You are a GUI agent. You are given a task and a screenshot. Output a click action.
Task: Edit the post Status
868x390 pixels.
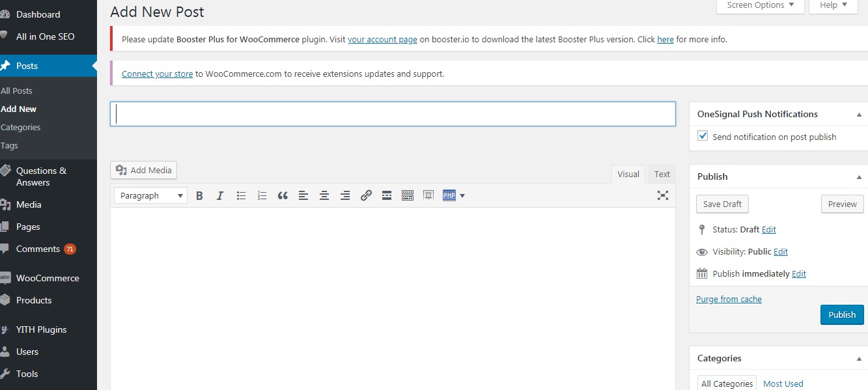point(769,229)
